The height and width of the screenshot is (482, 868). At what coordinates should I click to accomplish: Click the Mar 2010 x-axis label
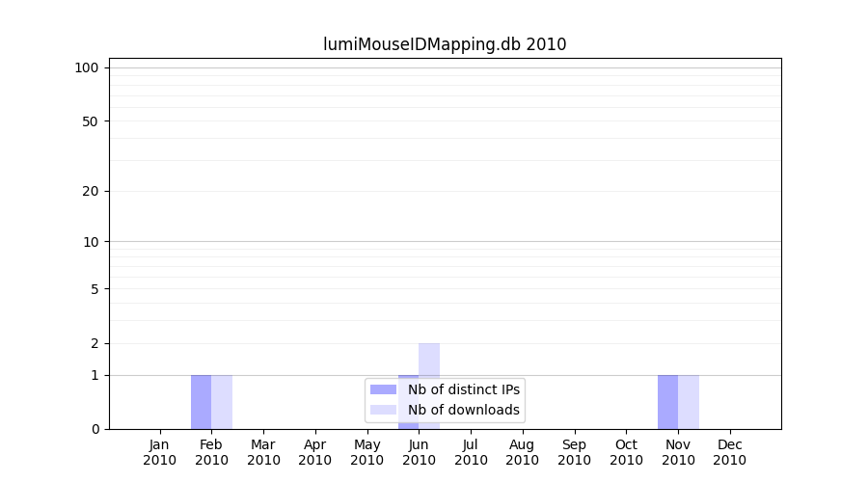[x=263, y=452]
